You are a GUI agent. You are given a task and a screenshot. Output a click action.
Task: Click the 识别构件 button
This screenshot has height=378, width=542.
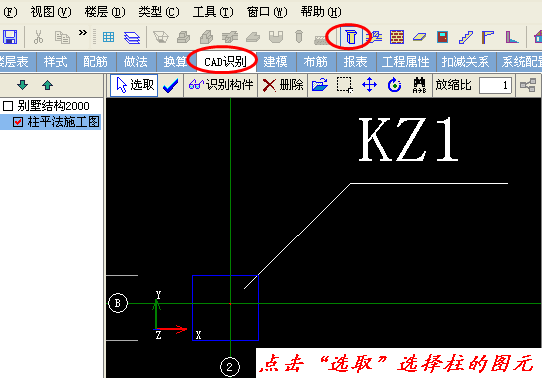tap(221, 85)
